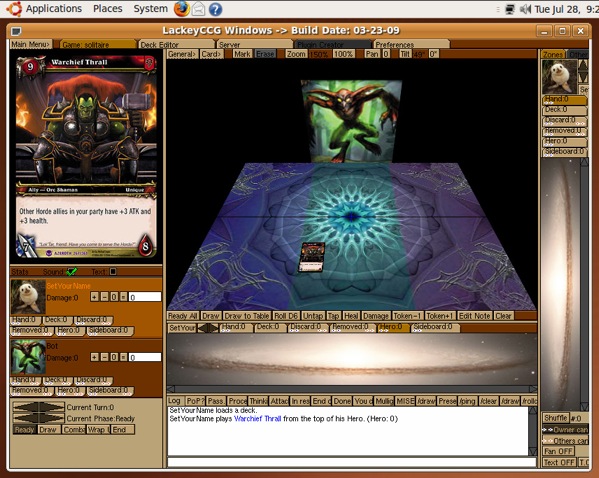Screen dimensions: 599x478
Task: Toggle Mark mode in table toolbar
Action: (243, 54)
